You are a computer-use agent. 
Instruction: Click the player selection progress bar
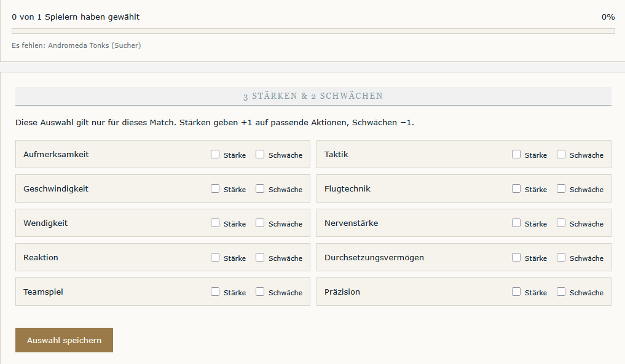pos(313,31)
